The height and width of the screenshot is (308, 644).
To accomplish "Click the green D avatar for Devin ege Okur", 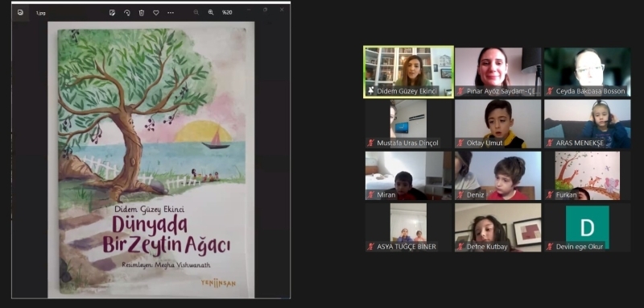I will (x=588, y=227).
